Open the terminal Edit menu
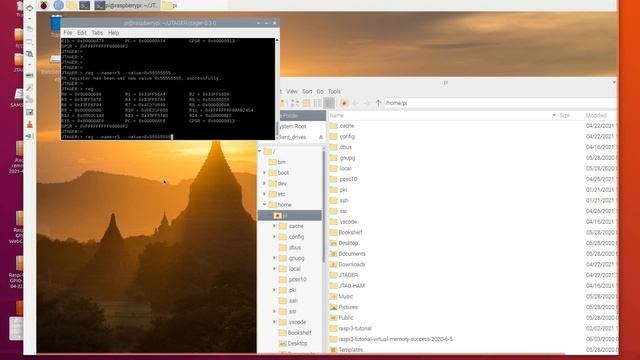This screenshot has width=640, height=360. 82,33
